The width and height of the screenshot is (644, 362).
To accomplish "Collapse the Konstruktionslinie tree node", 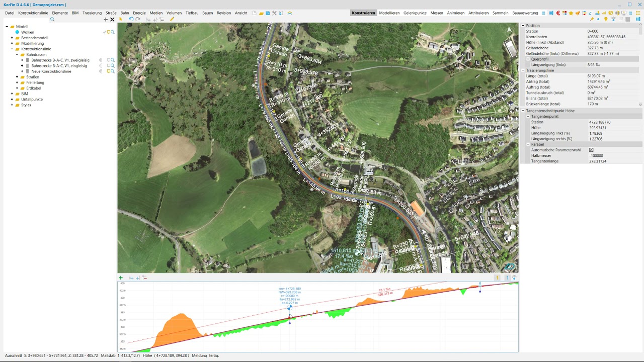I will click(12, 49).
